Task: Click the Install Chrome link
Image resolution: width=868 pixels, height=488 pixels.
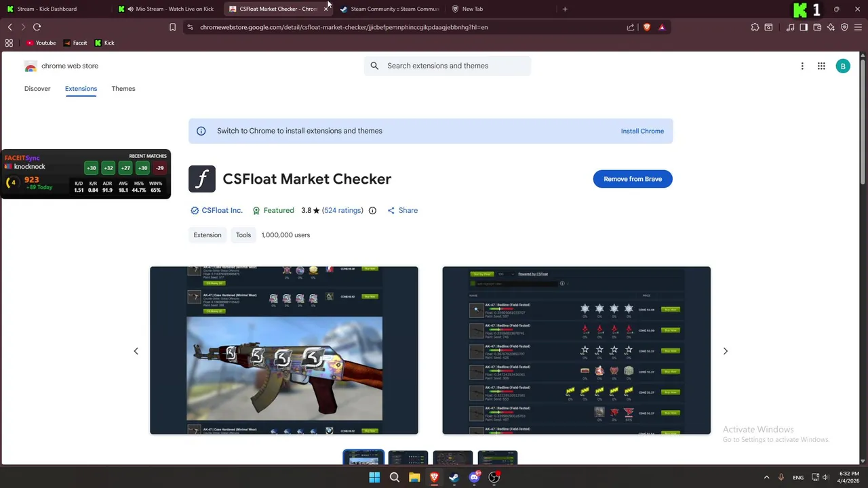Action: (x=642, y=131)
